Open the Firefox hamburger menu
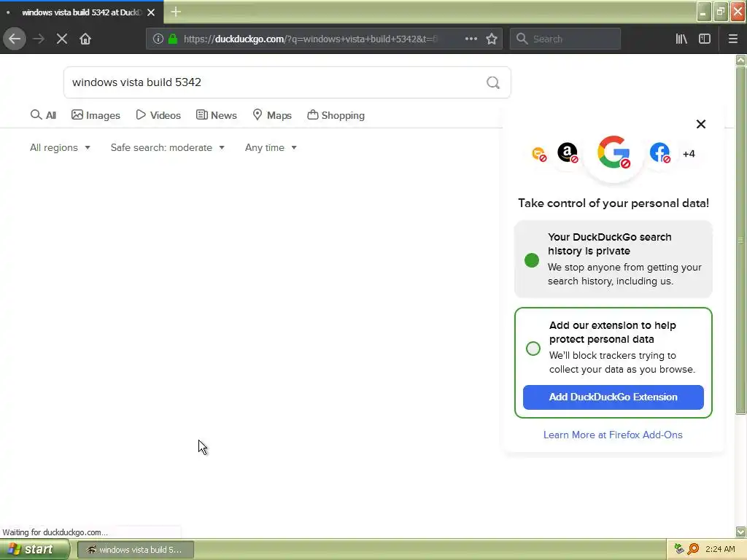The image size is (747, 560). coord(733,39)
